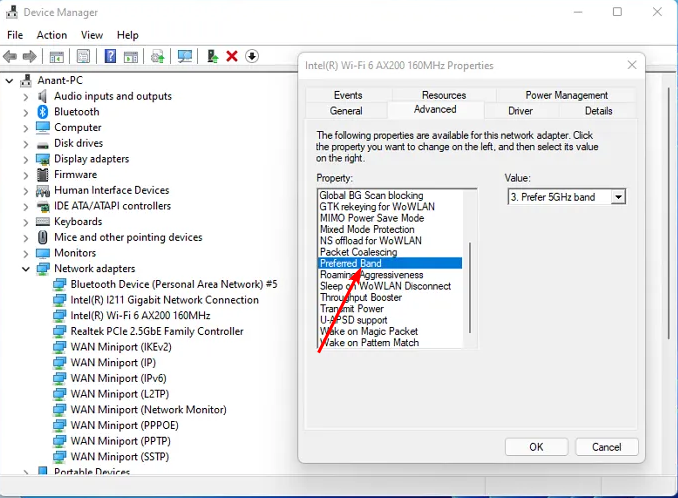Screen dimensions: 678x498
Task: Switch to the Details tab
Action: (598, 111)
